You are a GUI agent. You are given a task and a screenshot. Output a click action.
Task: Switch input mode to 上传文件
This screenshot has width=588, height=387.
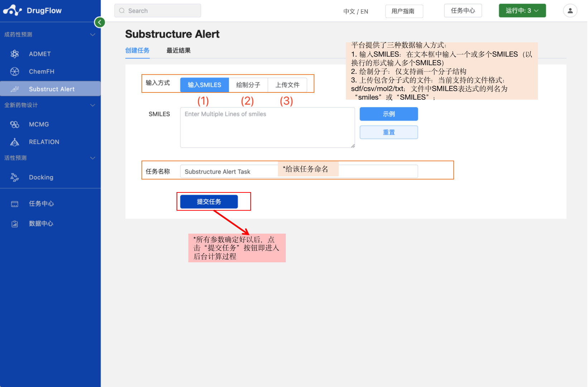(288, 85)
